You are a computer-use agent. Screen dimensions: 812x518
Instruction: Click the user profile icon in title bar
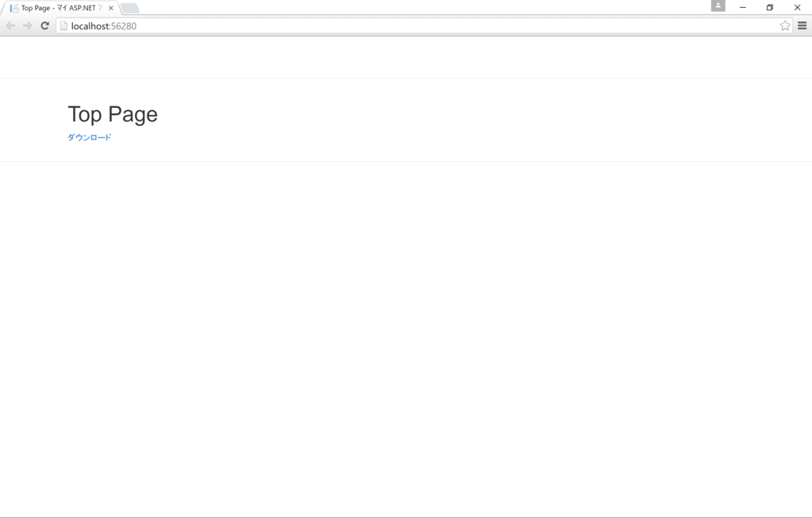(718, 6)
